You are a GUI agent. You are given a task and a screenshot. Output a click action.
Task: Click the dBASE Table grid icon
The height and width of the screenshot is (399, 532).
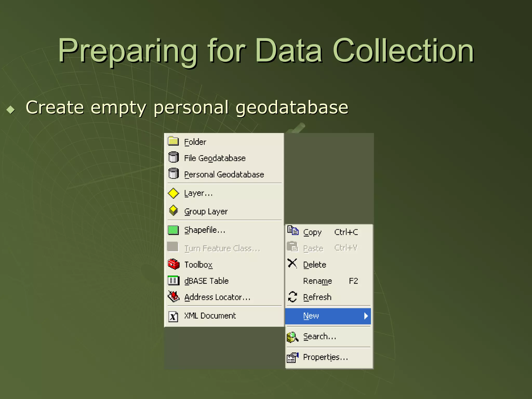pos(173,281)
